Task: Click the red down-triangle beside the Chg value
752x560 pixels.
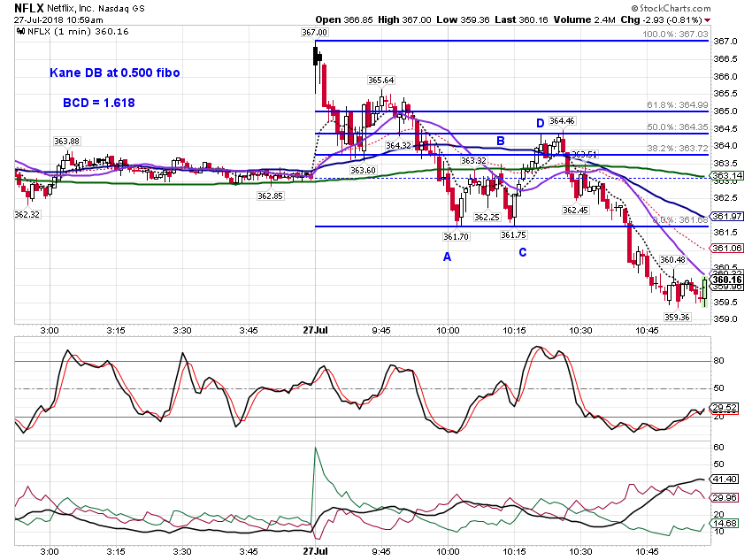Action: [708, 20]
